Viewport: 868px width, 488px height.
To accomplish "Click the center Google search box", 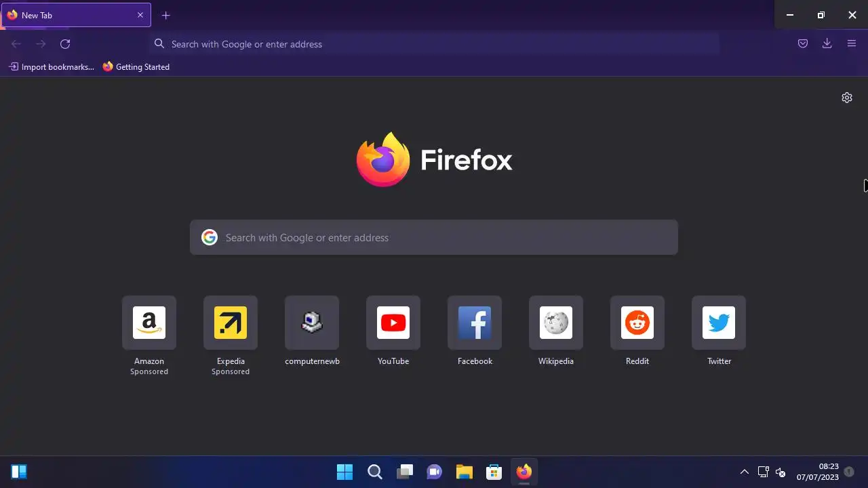I will click(434, 237).
